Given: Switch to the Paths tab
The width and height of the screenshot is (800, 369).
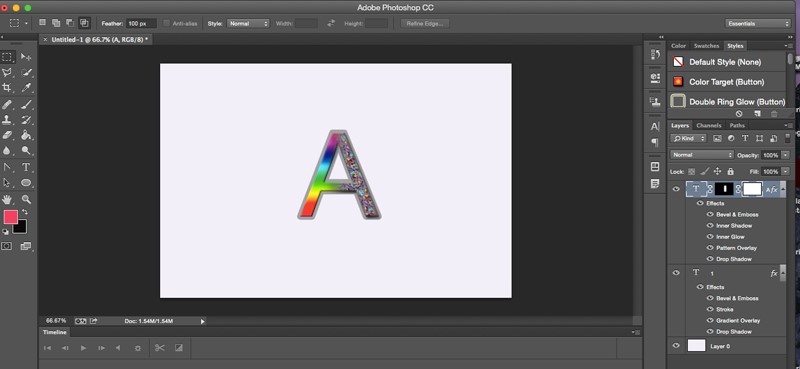Looking at the screenshot, I should [737, 126].
